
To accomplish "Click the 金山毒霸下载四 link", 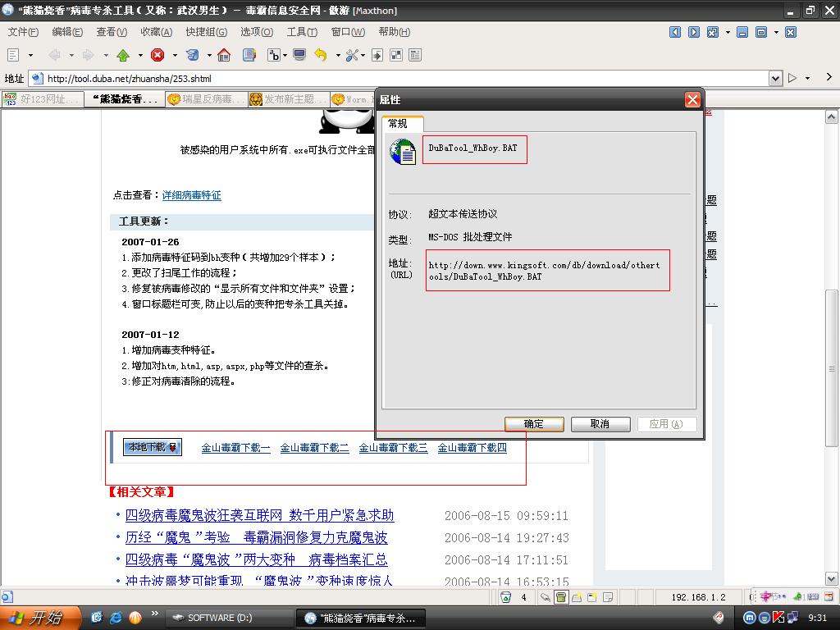I will click(472, 448).
